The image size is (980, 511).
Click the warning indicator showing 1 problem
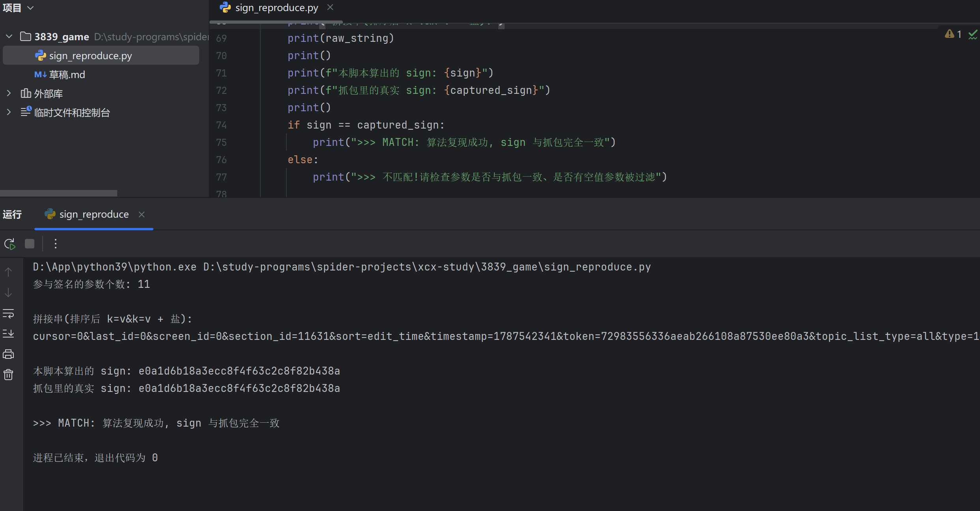pos(953,34)
